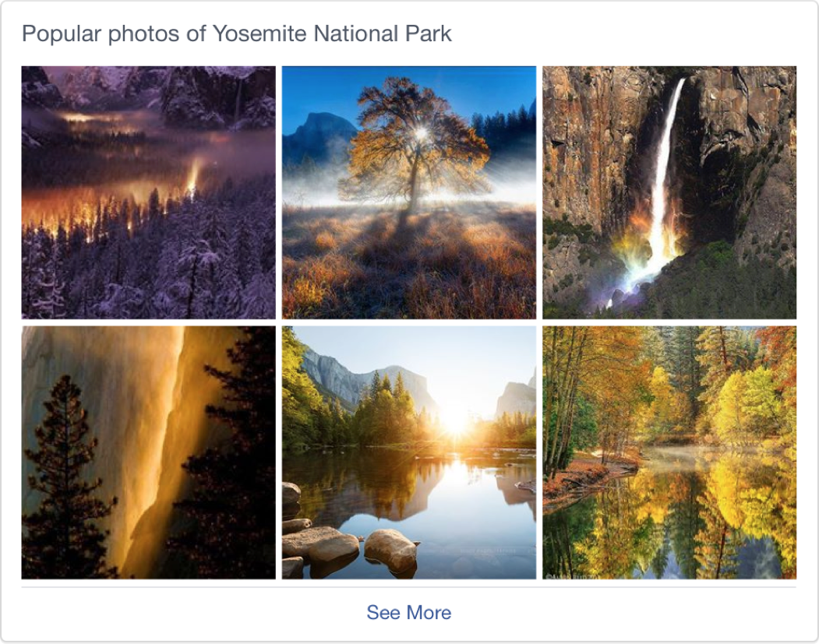The image size is (819, 644).
Task: Open the glowing orange firefall photo
Action: (x=148, y=452)
